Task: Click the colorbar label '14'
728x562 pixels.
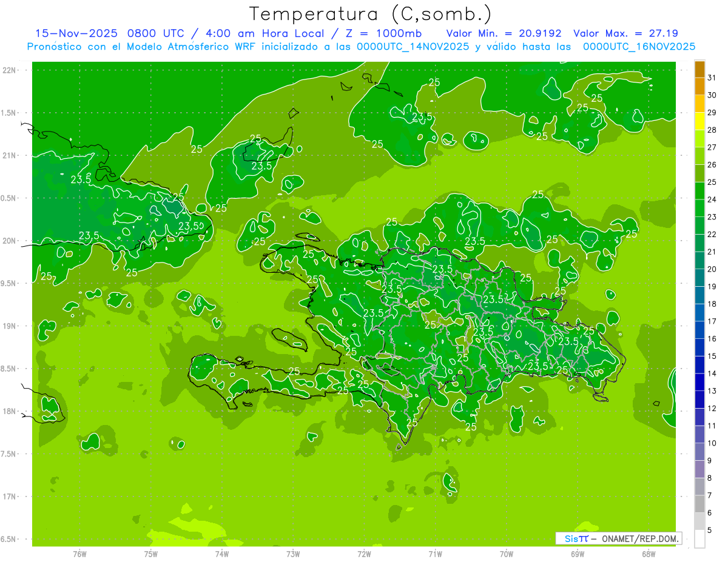Action: tap(712, 373)
